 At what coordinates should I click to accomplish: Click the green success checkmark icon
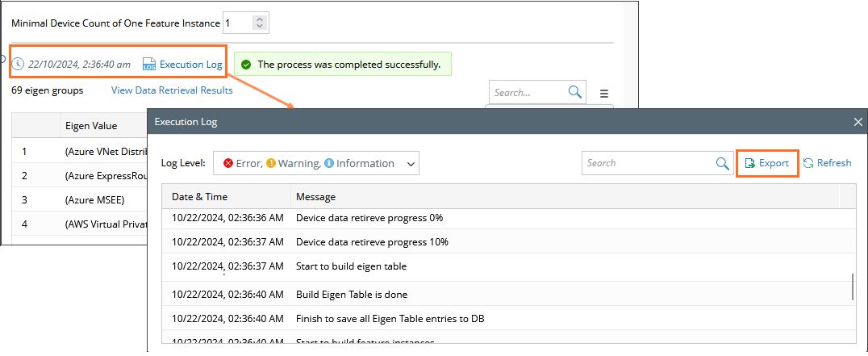pyautogui.click(x=246, y=65)
